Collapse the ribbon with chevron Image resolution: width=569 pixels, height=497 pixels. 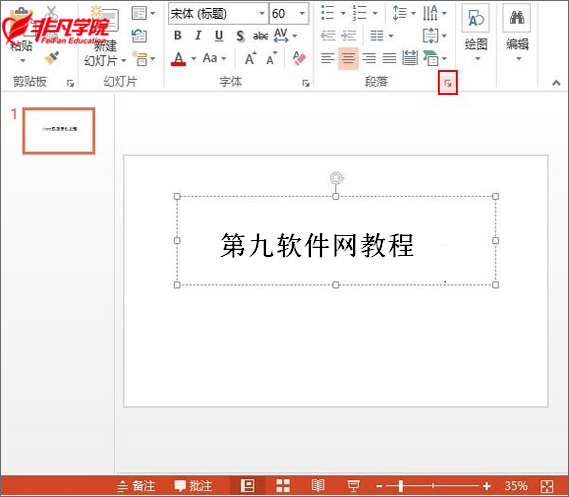point(556,83)
